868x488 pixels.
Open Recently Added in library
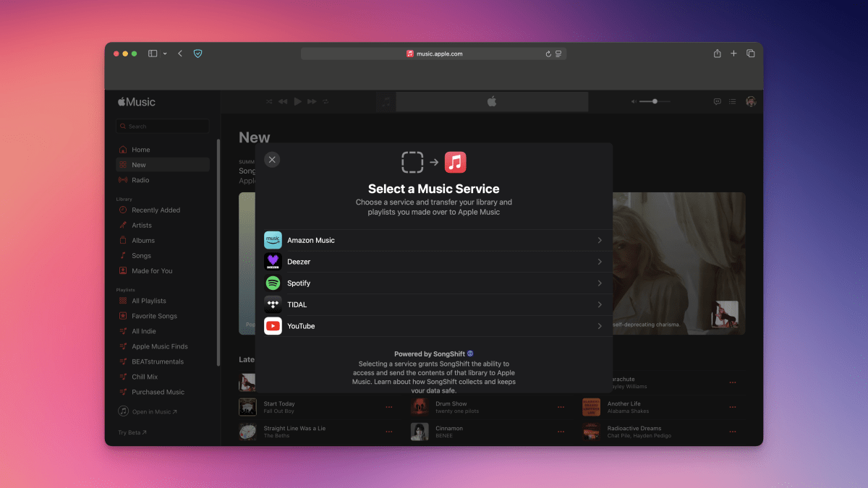(156, 210)
